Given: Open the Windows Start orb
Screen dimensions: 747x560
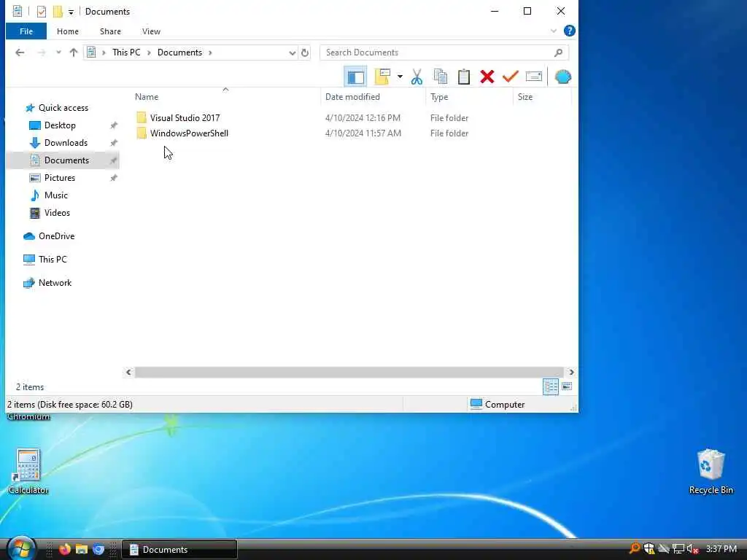Looking at the screenshot, I should (x=21, y=548).
